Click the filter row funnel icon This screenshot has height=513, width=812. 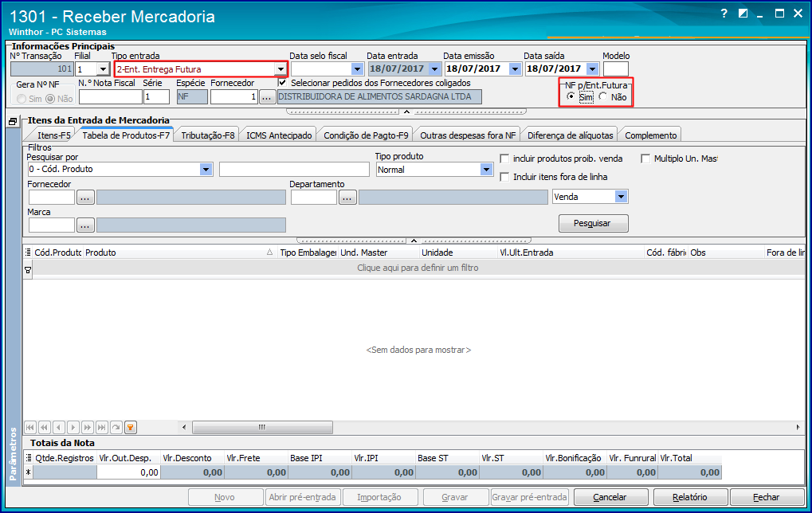coord(28,270)
